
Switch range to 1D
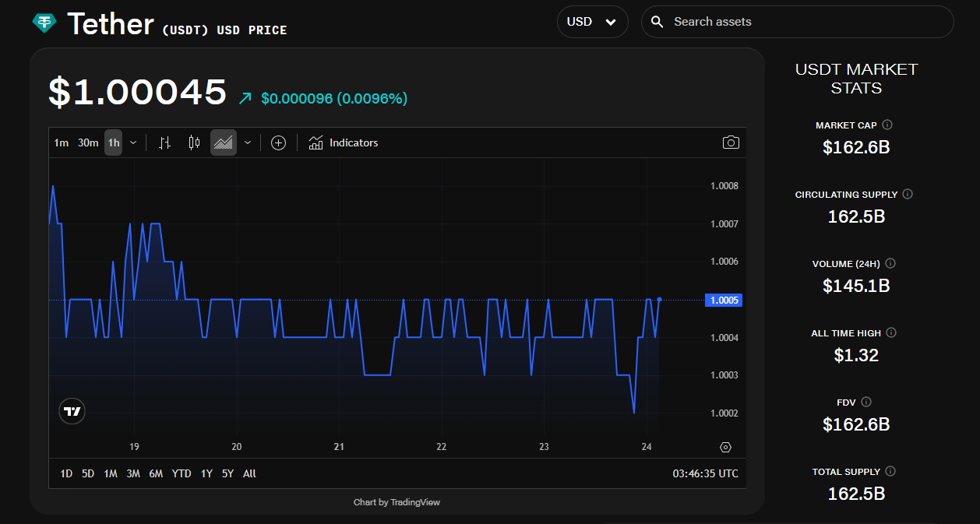click(x=66, y=473)
